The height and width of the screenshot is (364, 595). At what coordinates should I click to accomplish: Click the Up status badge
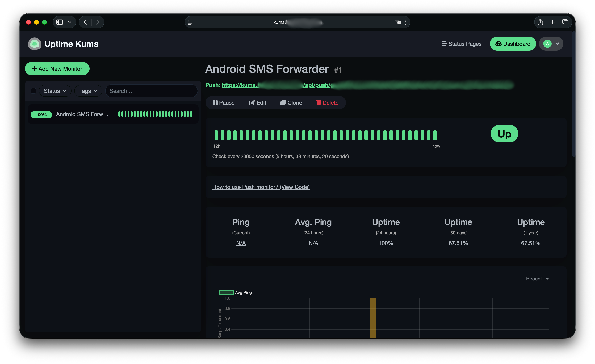pos(504,134)
